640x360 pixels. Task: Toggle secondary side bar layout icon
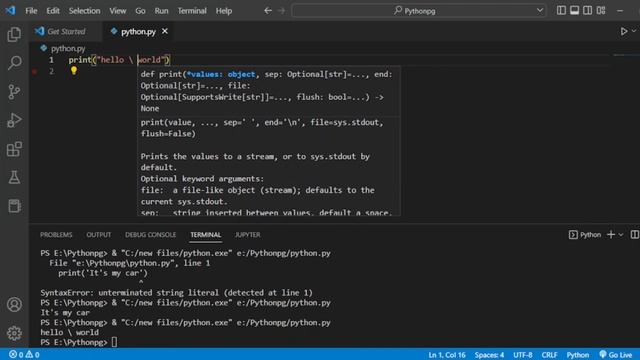[x=587, y=11]
